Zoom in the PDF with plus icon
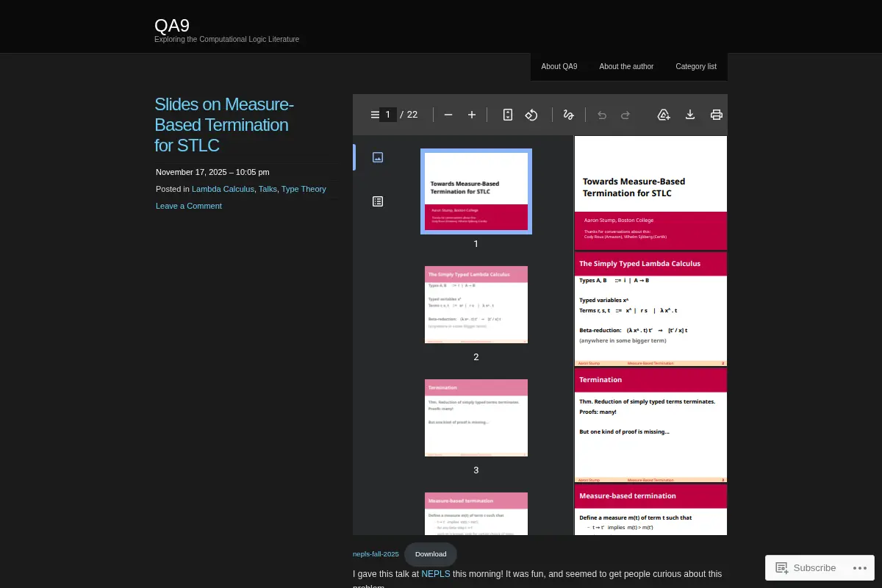This screenshot has height=588, width=882. (472, 115)
